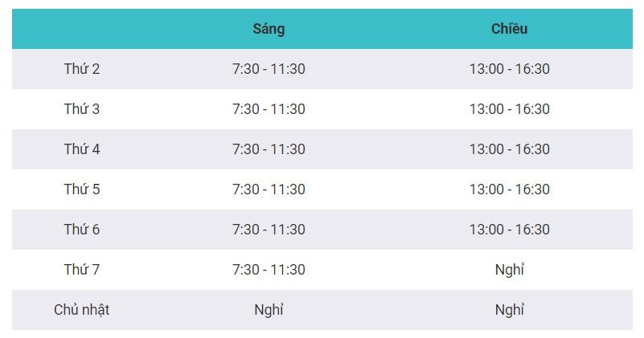This screenshot has width=644, height=338.
Task: Click Thứ 3 morning time cell
Action: 269,109
